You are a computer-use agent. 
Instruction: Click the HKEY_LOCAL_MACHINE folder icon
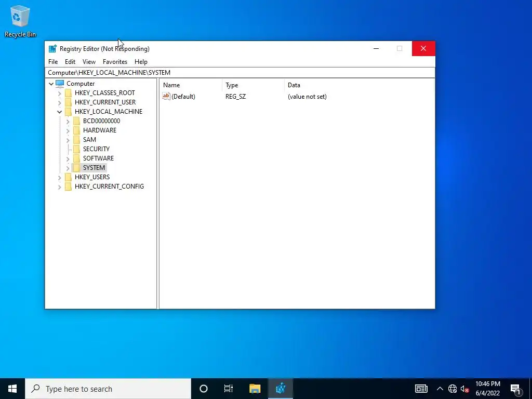[x=68, y=112]
